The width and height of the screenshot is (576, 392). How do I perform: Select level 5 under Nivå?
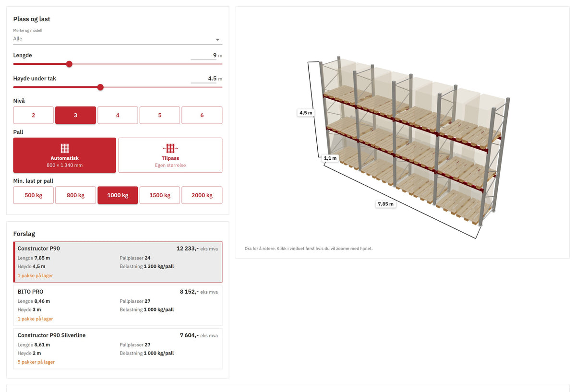(160, 115)
